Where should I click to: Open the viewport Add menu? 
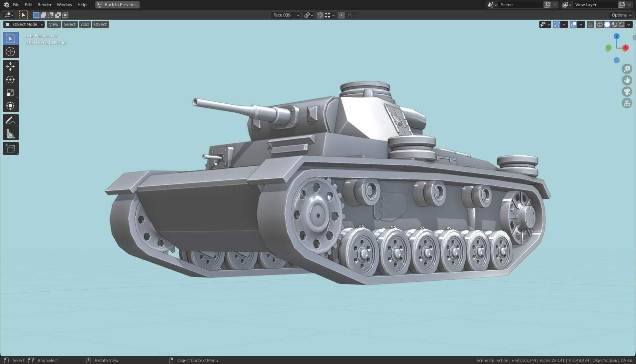[85, 24]
